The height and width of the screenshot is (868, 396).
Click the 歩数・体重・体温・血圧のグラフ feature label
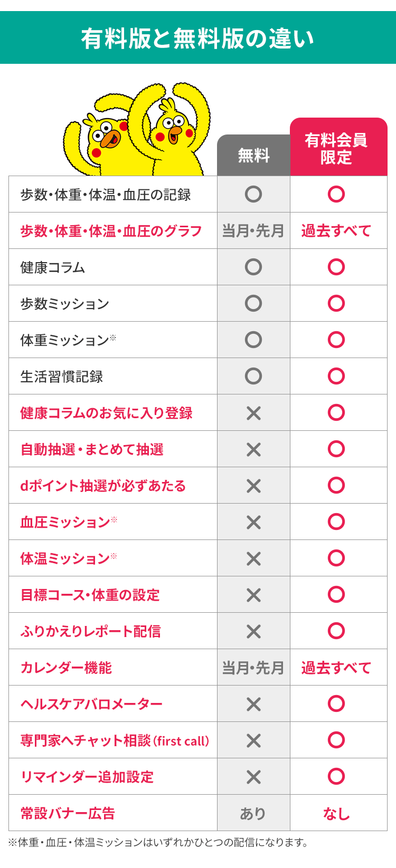[x=111, y=231]
